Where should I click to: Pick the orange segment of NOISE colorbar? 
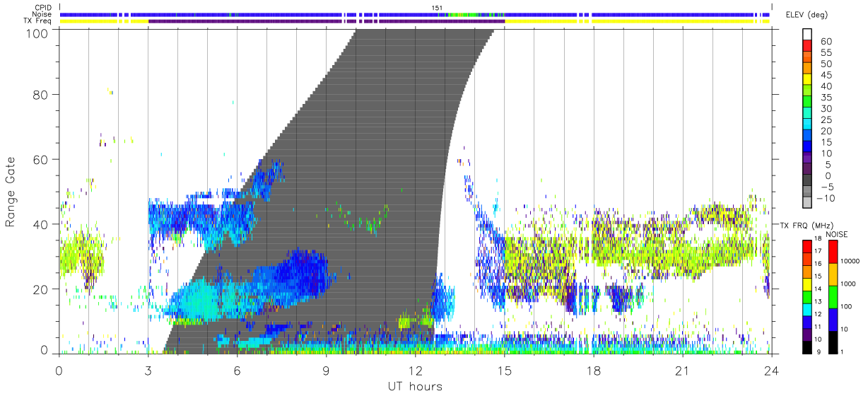pyautogui.click(x=835, y=274)
